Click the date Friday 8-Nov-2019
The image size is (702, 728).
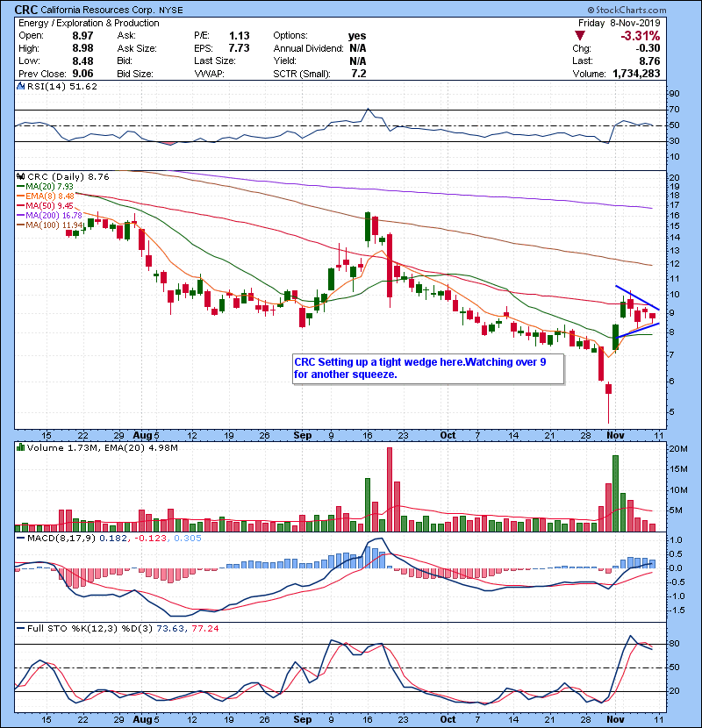click(x=619, y=23)
